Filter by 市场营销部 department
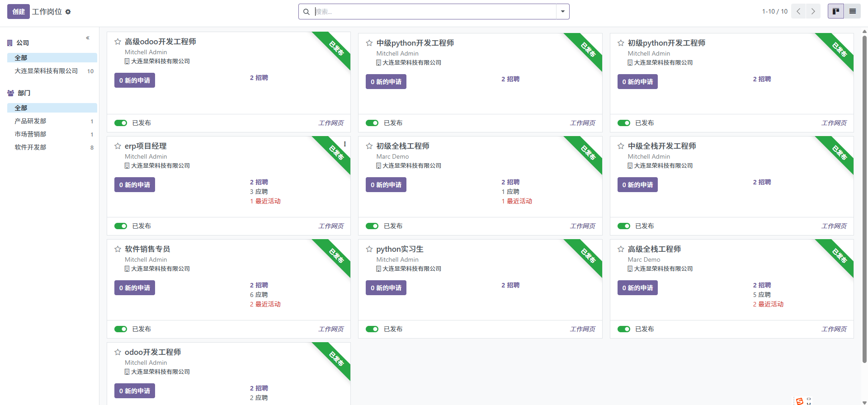The image size is (868, 405). click(x=30, y=134)
